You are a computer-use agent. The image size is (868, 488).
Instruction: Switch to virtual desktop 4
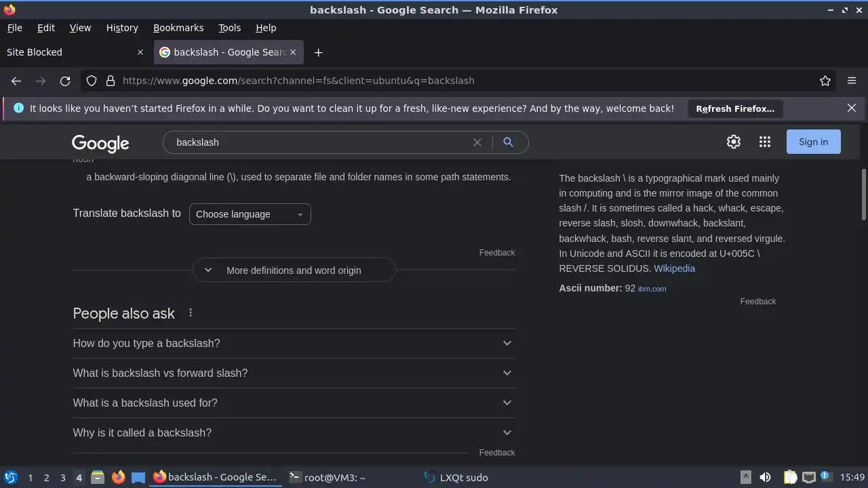(79, 478)
